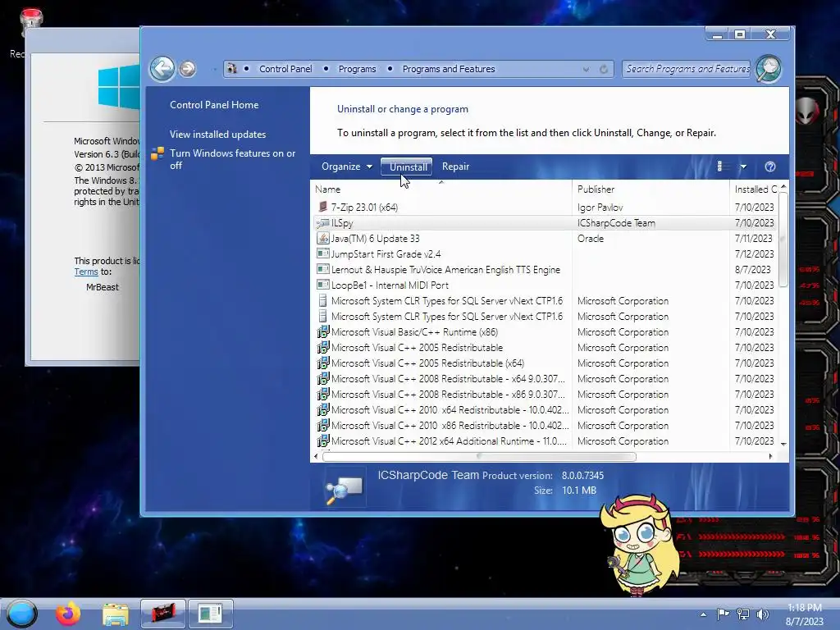
Task: Click the Java(TM) 6 Update 33 icon
Action: 322,238
